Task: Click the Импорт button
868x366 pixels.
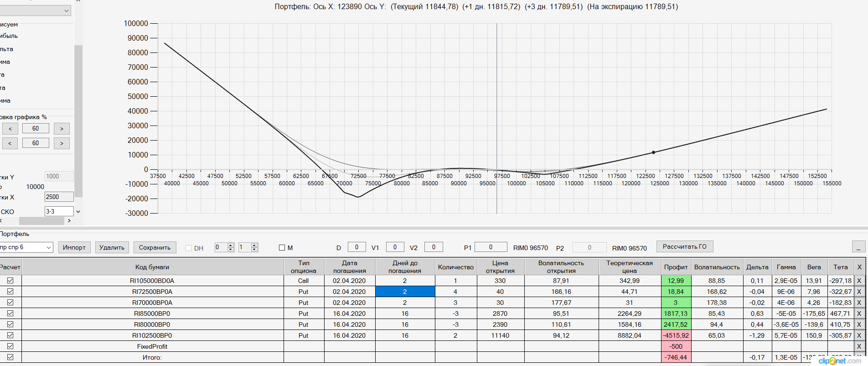Action: pyautogui.click(x=74, y=247)
